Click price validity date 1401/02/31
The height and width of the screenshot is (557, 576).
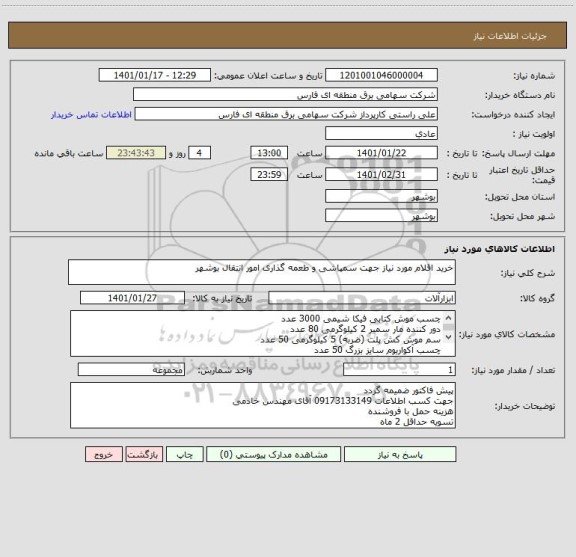381,175
